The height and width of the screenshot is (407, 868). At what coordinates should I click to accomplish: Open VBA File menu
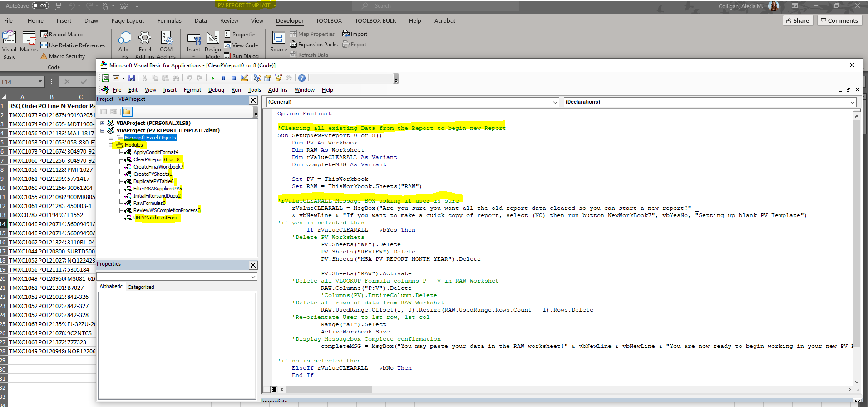[x=117, y=90]
